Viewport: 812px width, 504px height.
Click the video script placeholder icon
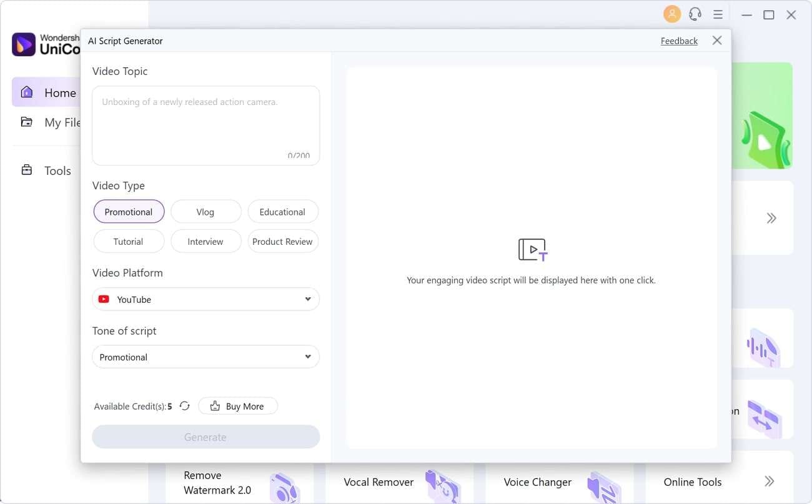[533, 250]
